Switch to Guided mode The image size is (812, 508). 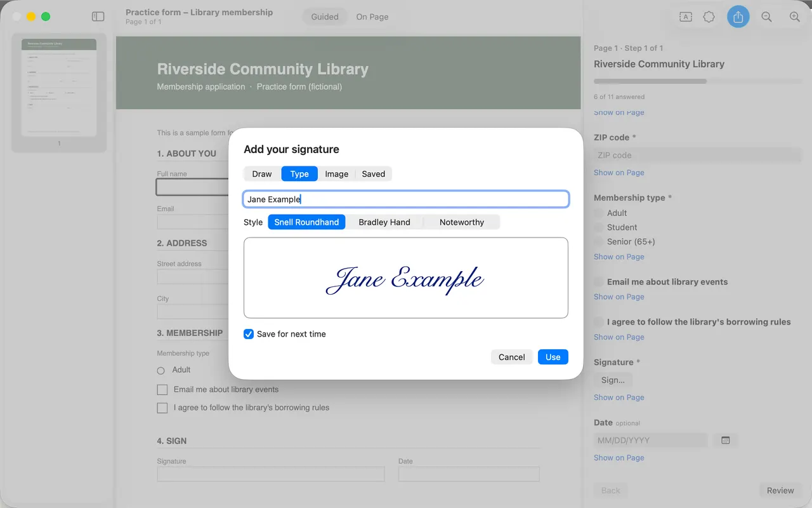325,17
